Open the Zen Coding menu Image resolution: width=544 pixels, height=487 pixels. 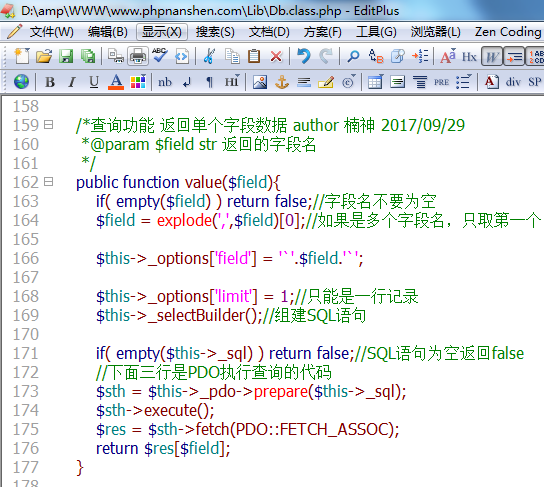(508, 32)
